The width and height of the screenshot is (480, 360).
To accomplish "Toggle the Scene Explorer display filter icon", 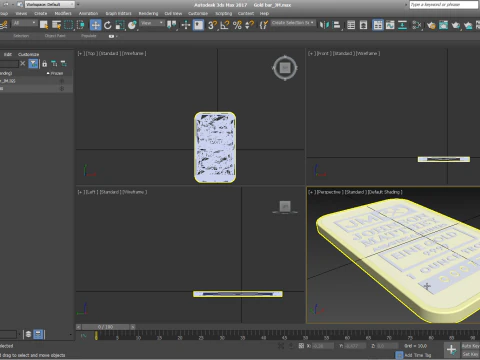I will (33, 63).
